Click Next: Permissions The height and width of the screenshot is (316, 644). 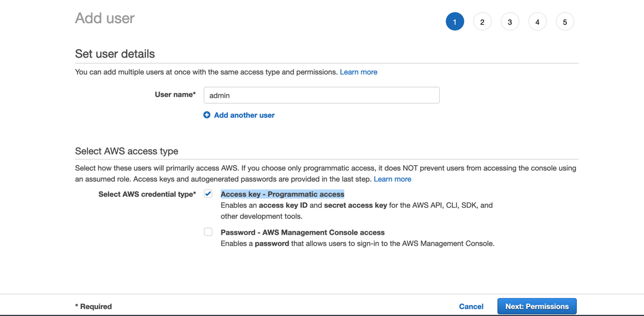[x=536, y=306]
